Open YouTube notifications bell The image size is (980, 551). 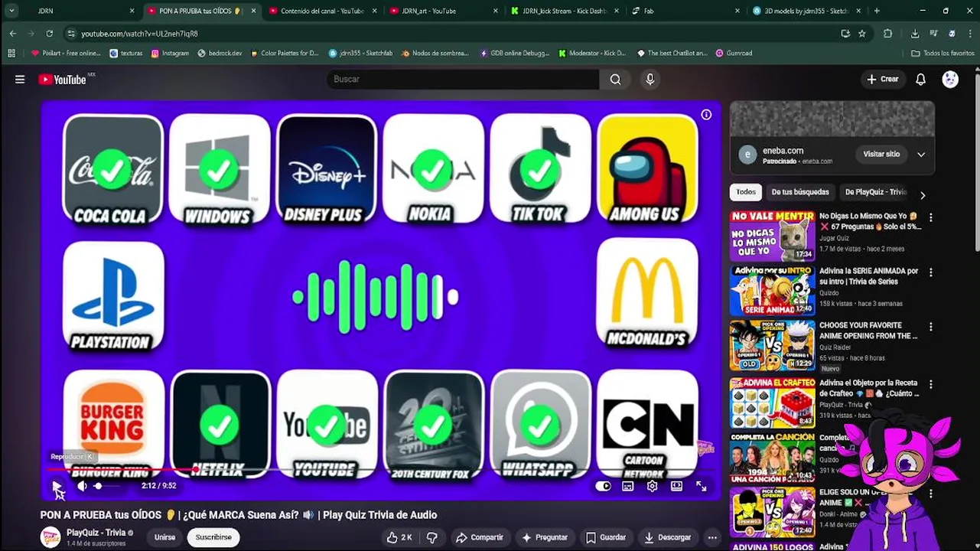pos(921,79)
